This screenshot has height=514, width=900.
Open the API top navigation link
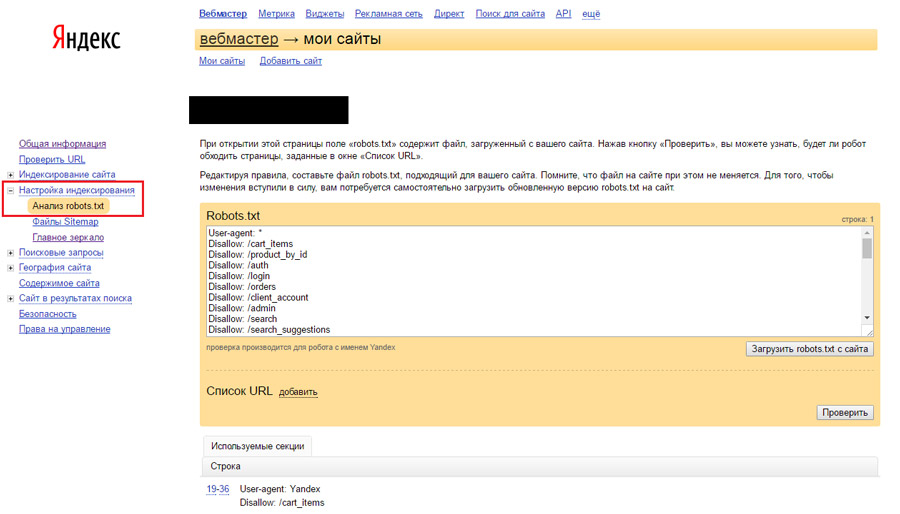click(x=563, y=13)
